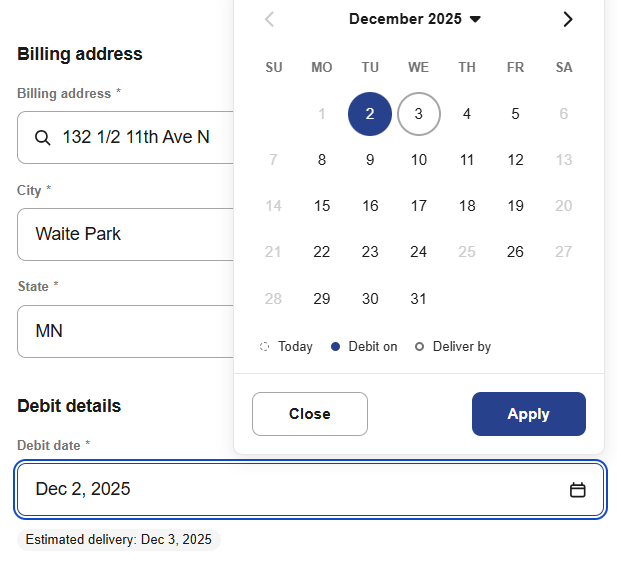Image resolution: width=617 pixels, height=562 pixels.
Task: Select December 26 on the calendar
Action: click(515, 252)
